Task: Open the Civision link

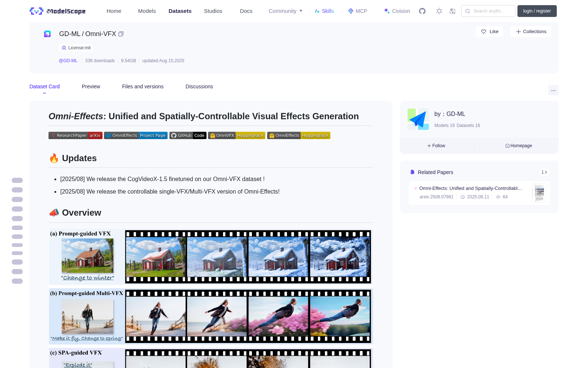Action: tap(397, 11)
